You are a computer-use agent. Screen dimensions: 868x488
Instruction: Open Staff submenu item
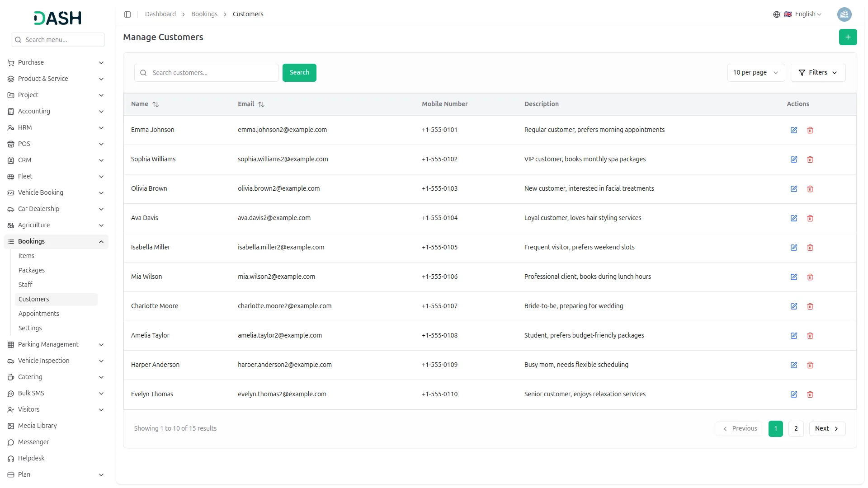pyautogui.click(x=25, y=285)
